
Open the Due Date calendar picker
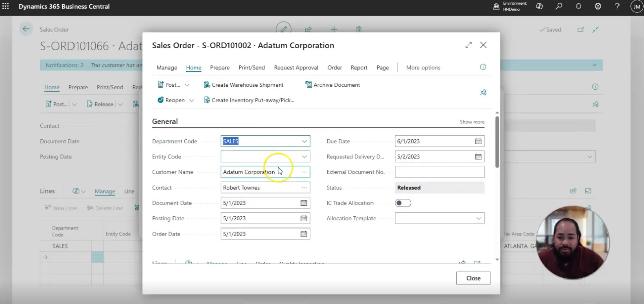(478, 141)
